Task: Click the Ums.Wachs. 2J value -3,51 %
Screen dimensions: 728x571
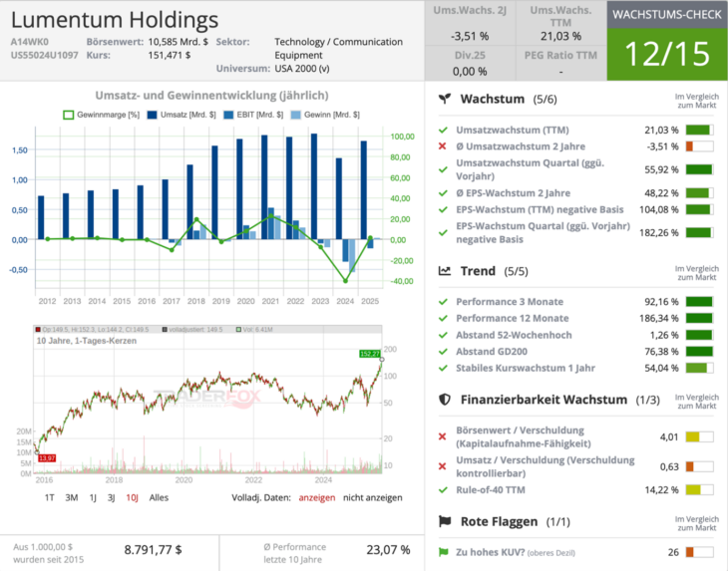Action: [x=470, y=36]
